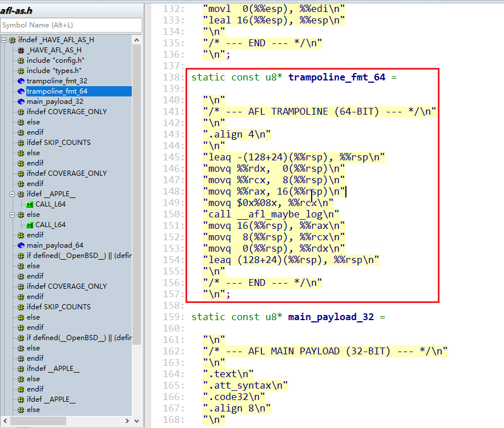Click the icon beside the second ifndef COVERAGE_ONLY
Viewport: 504px width, 428px height.
tap(21, 173)
